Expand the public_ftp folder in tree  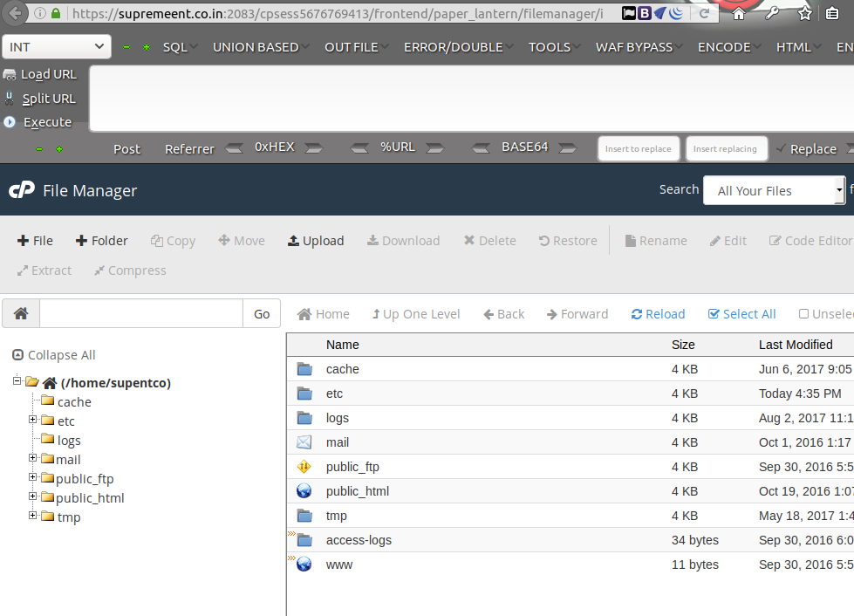(32, 477)
